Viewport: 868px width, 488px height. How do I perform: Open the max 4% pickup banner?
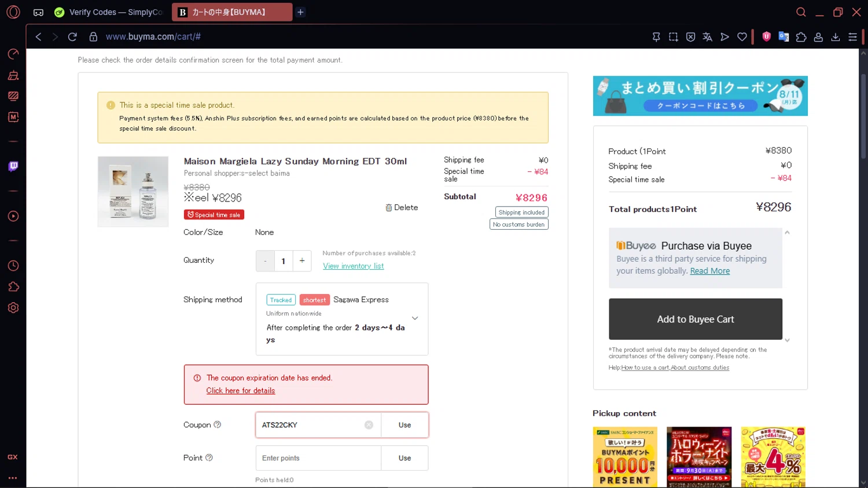(773, 457)
